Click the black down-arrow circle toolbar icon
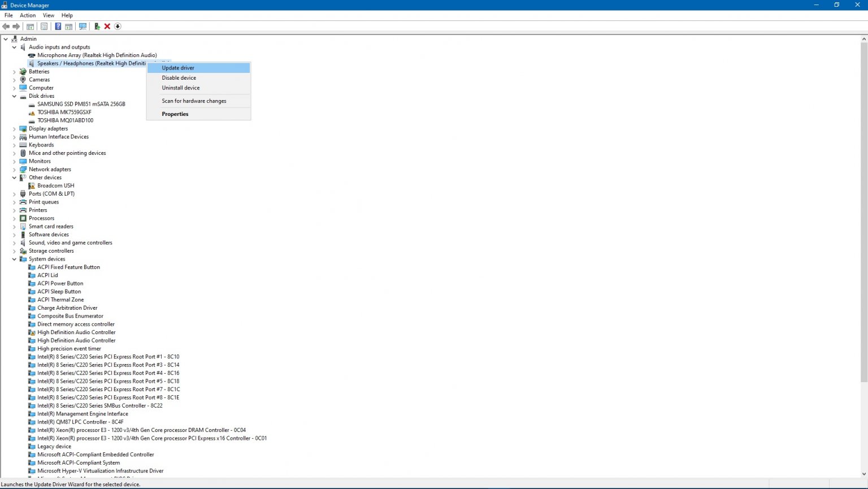This screenshot has width=868, height=489. (x=118, y=27)
